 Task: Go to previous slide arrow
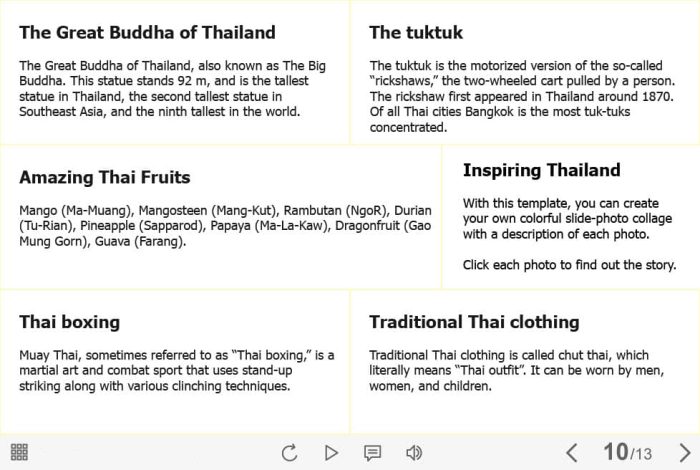pyautogui.click(x=571, y=453)
